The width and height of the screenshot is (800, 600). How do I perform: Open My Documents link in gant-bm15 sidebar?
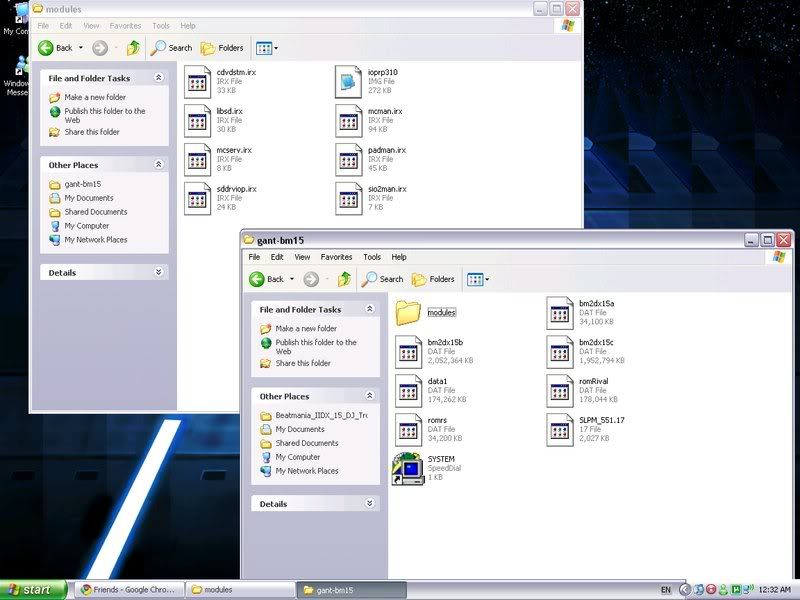(x=300, y=429)
